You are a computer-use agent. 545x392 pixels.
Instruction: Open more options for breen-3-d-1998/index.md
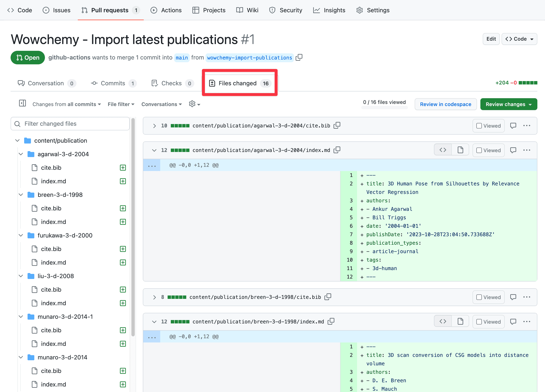tap(527, 322)
